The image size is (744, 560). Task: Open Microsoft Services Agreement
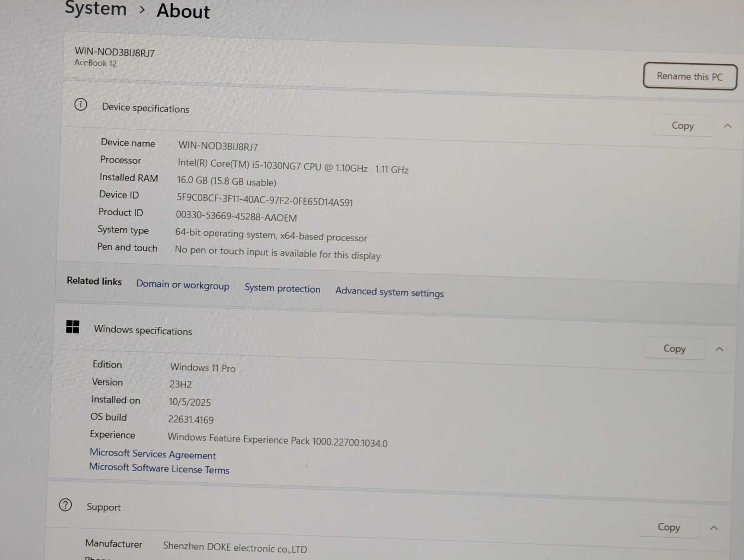tap(153, 454)
